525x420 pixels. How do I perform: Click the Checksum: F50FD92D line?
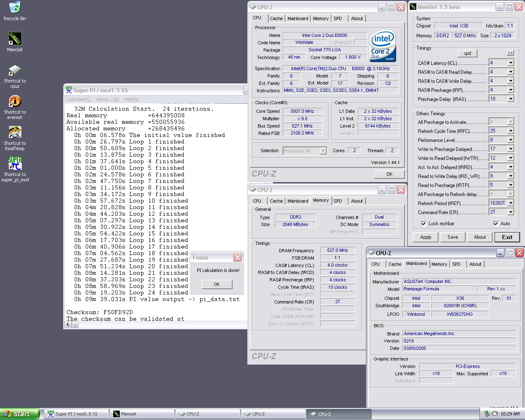tap(100, 312)
